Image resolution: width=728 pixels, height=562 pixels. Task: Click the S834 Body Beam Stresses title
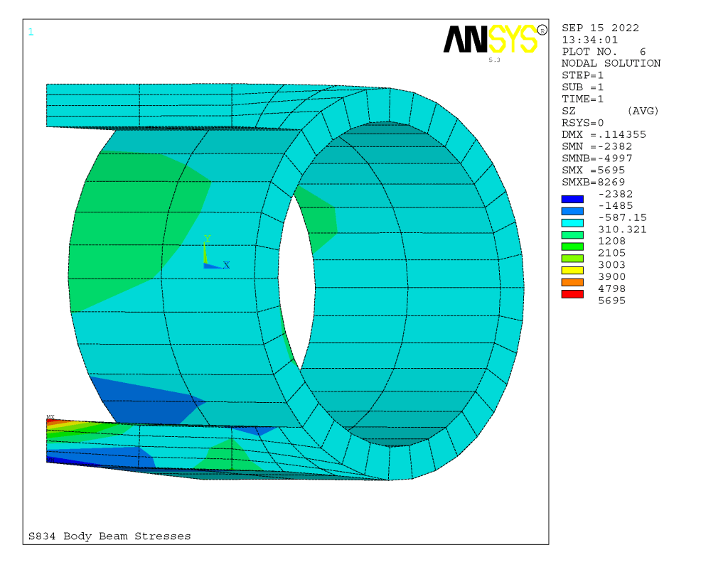tap(109, 536)
